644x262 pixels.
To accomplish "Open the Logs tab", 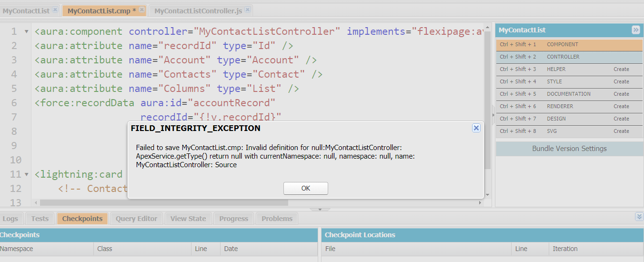I will 10,219.
